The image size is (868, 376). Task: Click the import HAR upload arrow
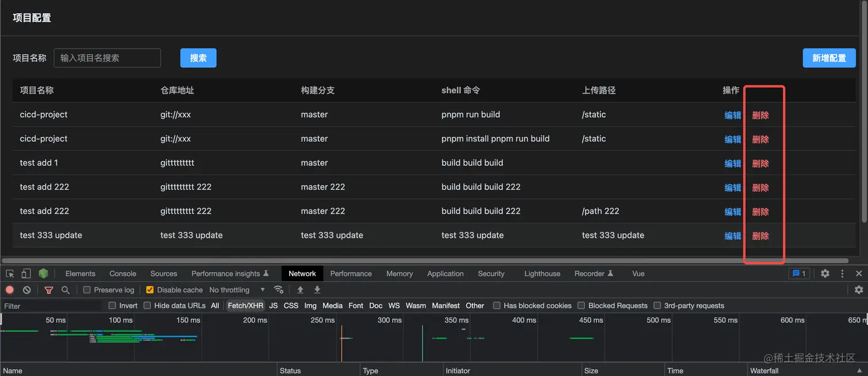tap(300, 290)
